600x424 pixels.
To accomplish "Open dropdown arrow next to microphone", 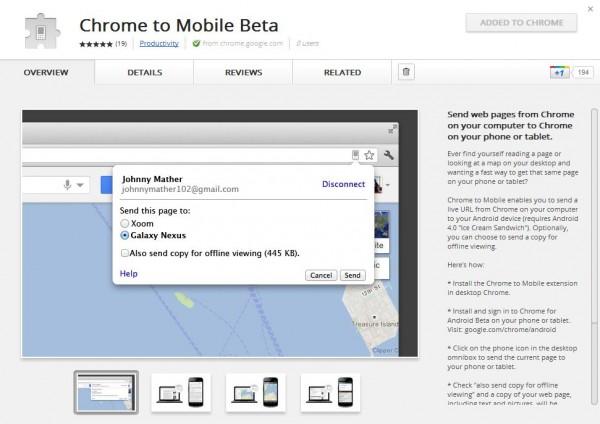I will 80,185.
